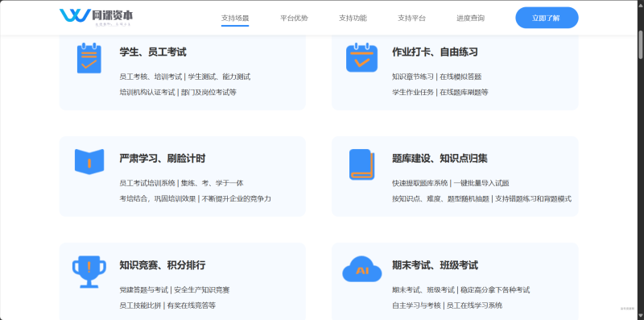Click the clipboard checklist icon for 学生、员工考试
This screenshot has height=320, width=644.
89,58
